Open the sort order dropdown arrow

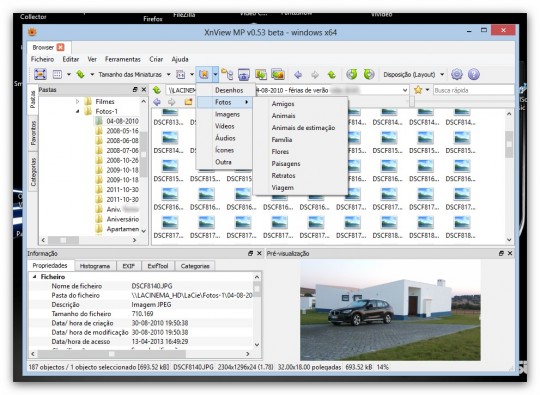(92, 74)
